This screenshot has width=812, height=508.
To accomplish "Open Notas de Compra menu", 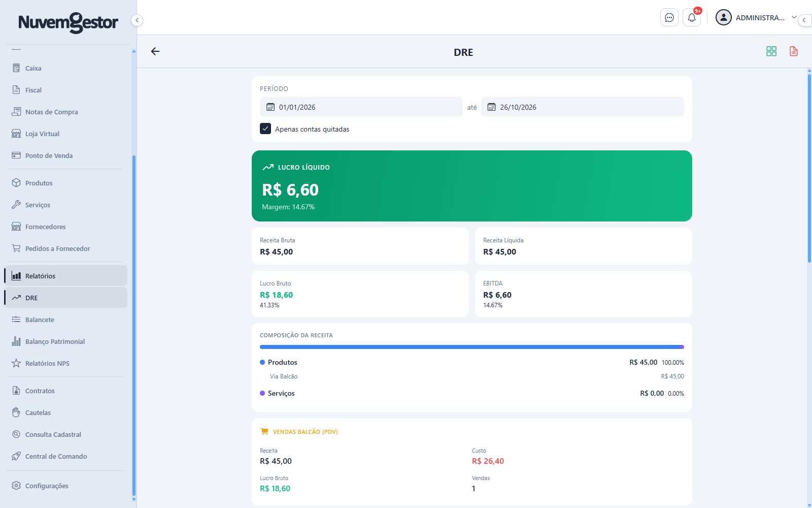I will click(x=65, y=112).
